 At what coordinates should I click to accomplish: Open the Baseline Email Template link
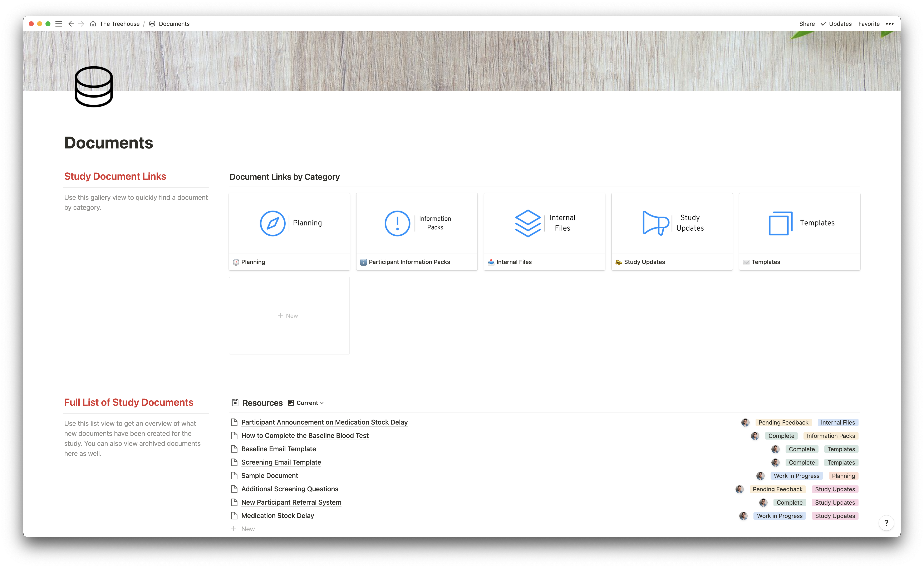pos(278,449)
